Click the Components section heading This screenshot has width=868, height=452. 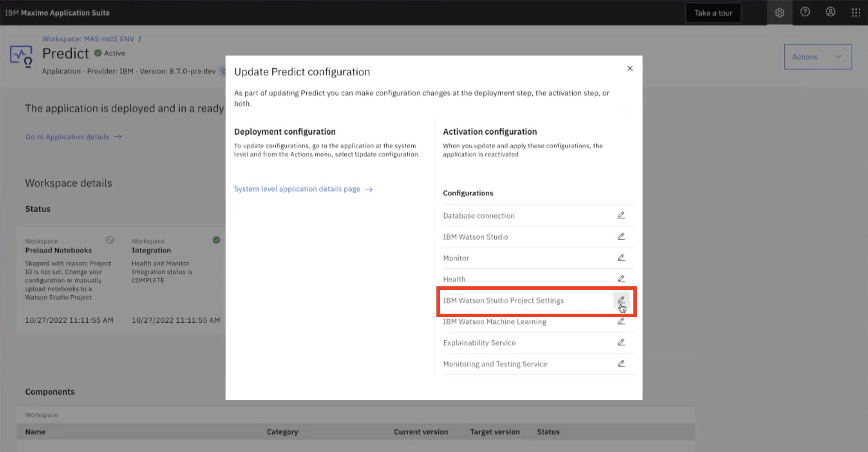(50, 392)
